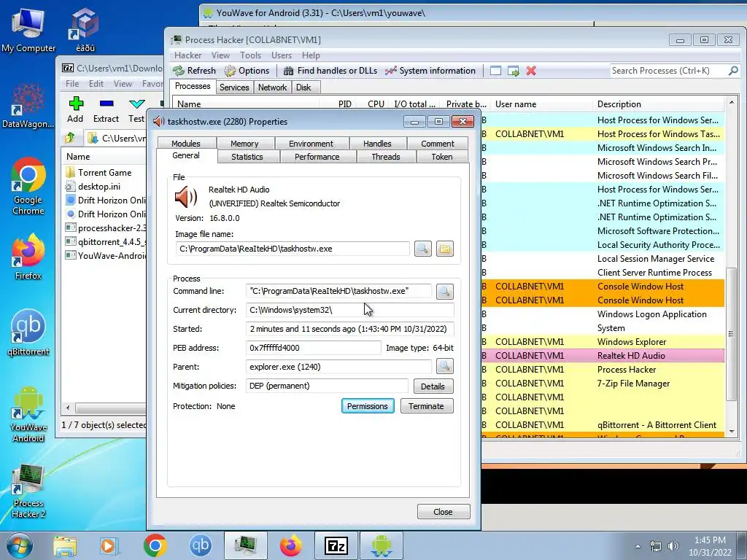Click Extract icon in 7-Zip toolbar
Image resolution: width=747 pixels, height=560 pixels.
(106, 109)
